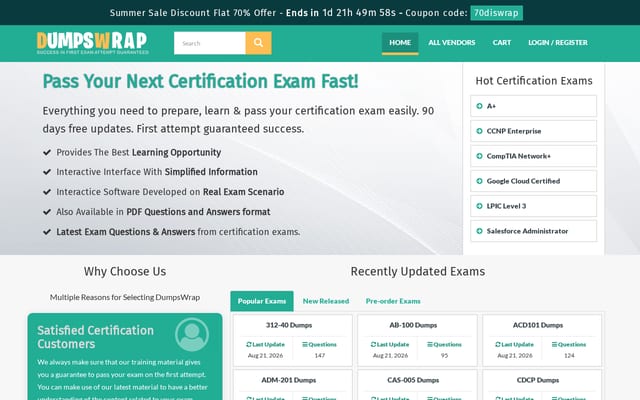Open the CDCP Dumps exam
This screenshot has width=640, height=400.
538,380
